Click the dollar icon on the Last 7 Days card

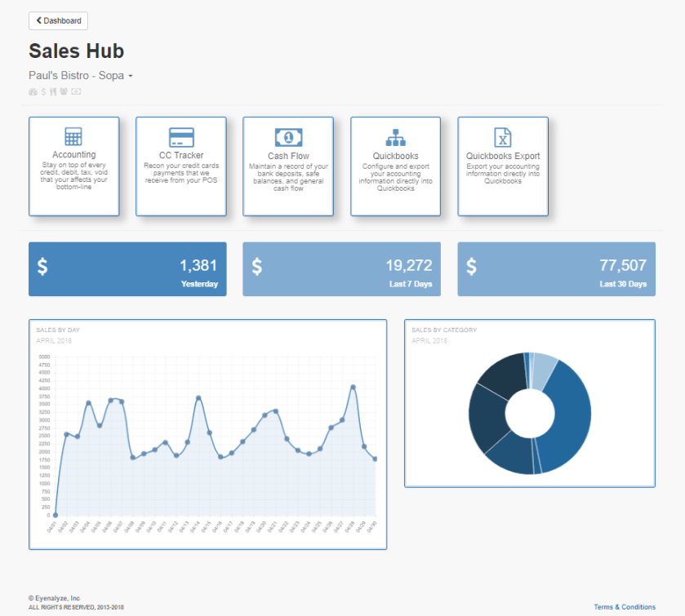(x=258, y=267)
